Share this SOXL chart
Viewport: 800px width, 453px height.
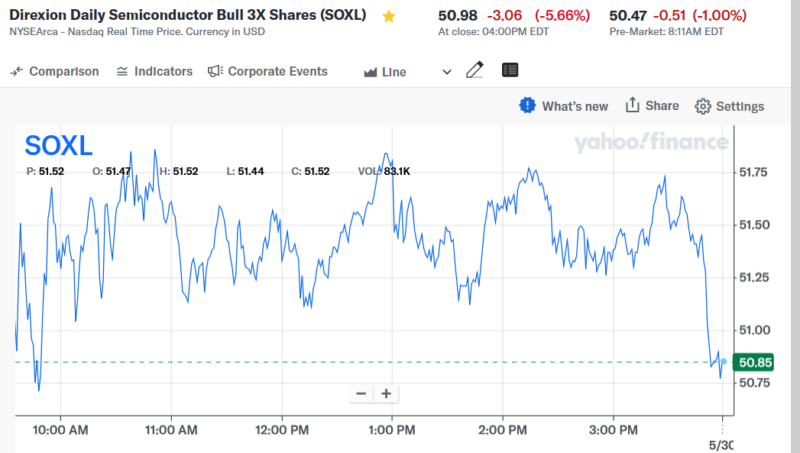(652, 106)
